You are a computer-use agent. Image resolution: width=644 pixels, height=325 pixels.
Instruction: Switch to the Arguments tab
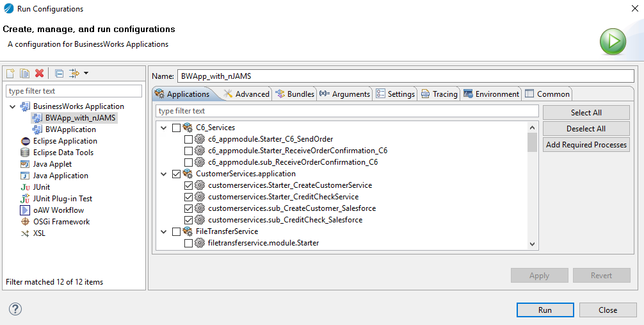[344, 94]
